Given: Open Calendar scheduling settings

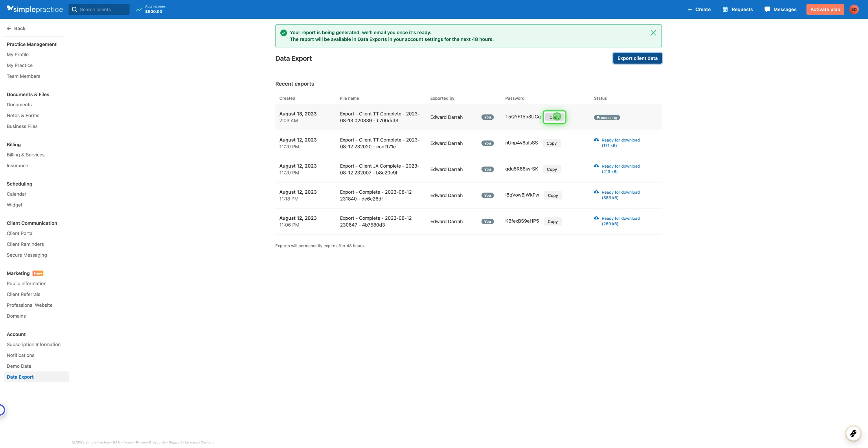Looking at the screenshot, I should [16, 194].
